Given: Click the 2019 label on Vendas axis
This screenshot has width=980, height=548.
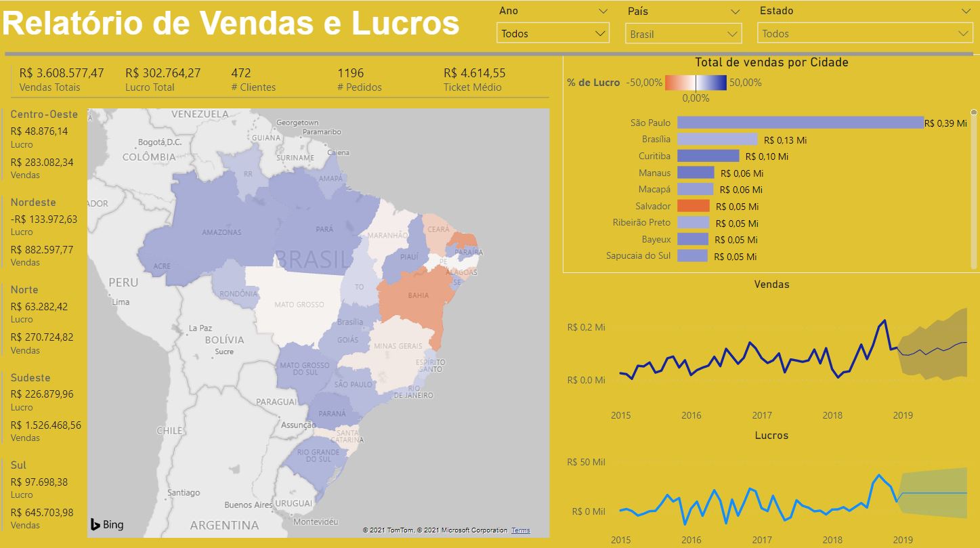Looking at the screenshot, I should [902, 415].
